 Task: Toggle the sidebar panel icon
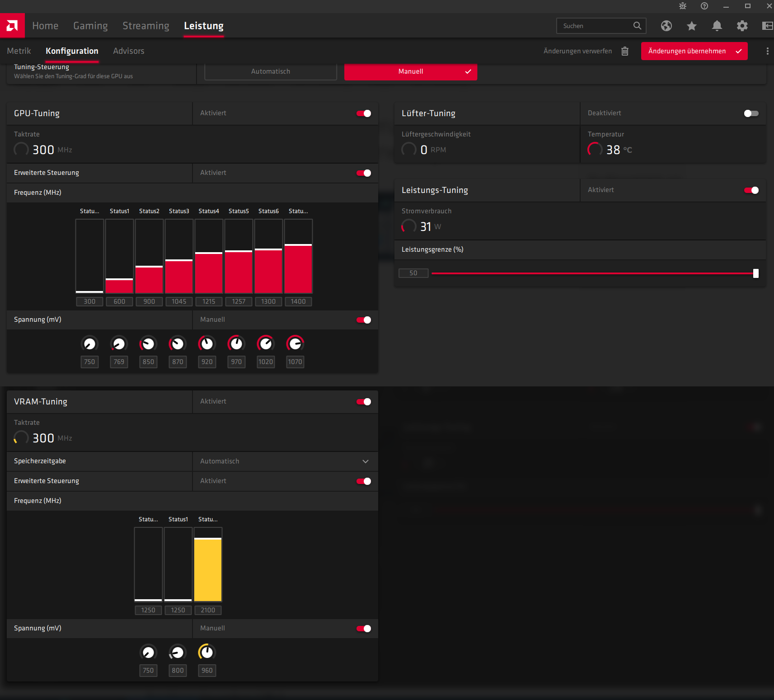point(768,26)
